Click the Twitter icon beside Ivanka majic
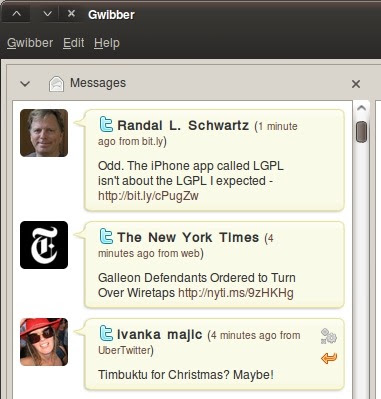Screen dimensions: 381x399 106,333
